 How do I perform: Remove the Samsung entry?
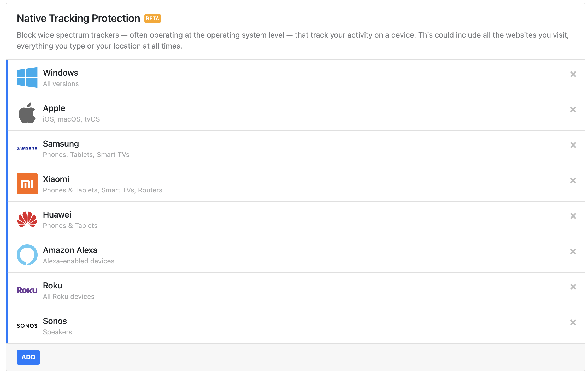click(573, 145)
